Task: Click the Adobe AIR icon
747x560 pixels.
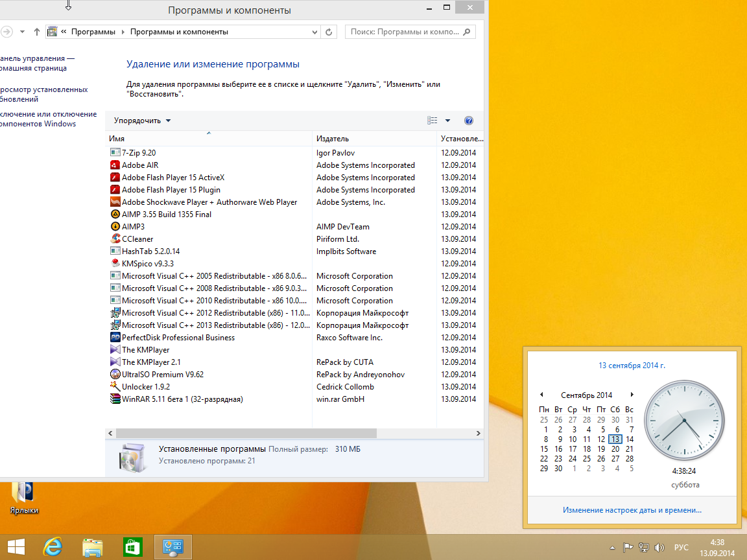Action: click(115, 165)
